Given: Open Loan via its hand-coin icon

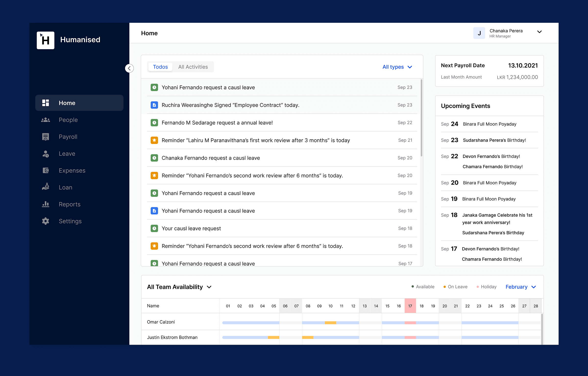Looking at the screenshot, I should pos(46,187).
